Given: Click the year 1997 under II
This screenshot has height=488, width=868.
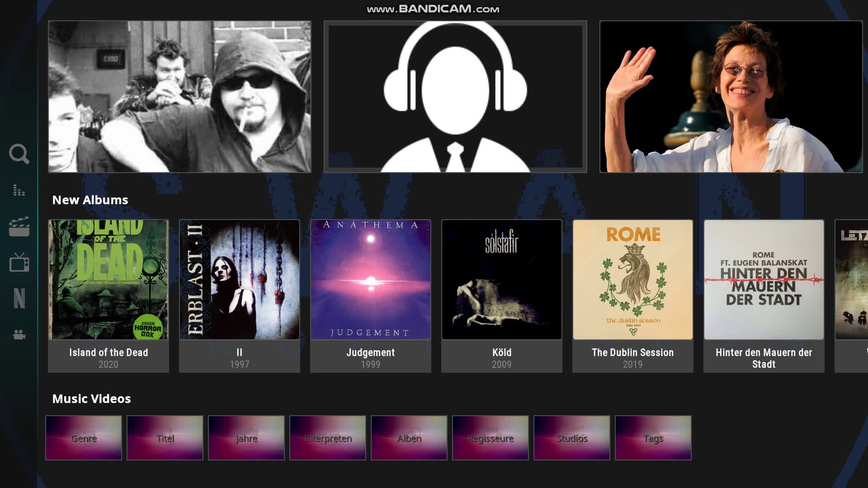Looking at the screenshot, I should click(x=240, y=364).
